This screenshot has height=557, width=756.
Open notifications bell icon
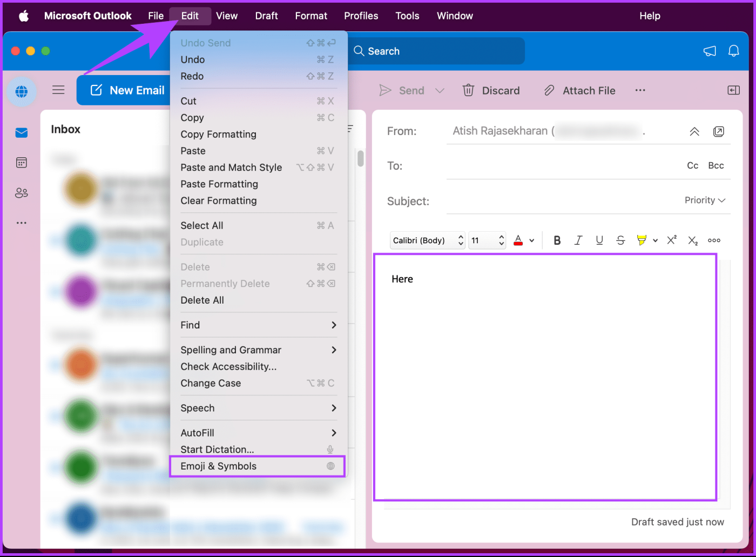[x=734, y=51]
